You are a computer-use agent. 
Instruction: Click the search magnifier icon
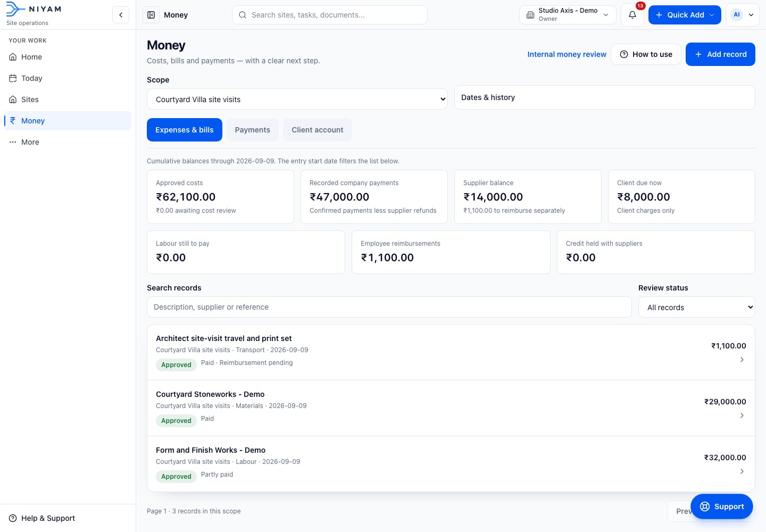click(243, 15)
